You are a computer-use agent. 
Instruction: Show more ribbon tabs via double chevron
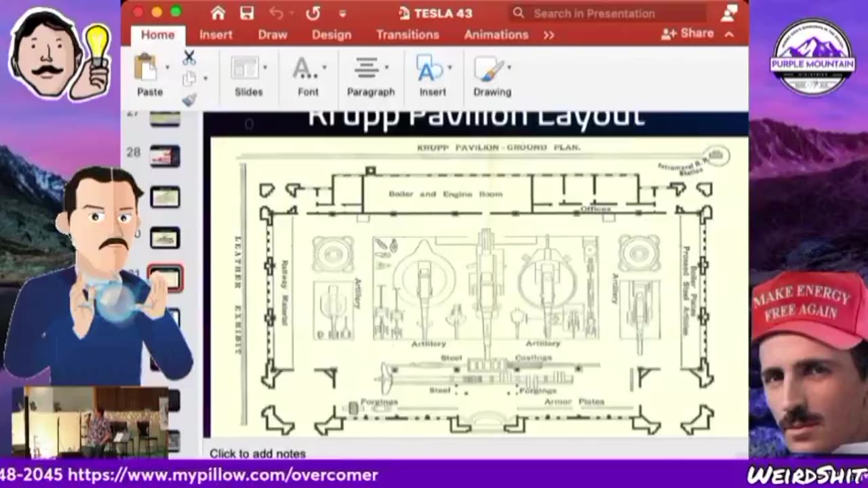tap(549, 35)
